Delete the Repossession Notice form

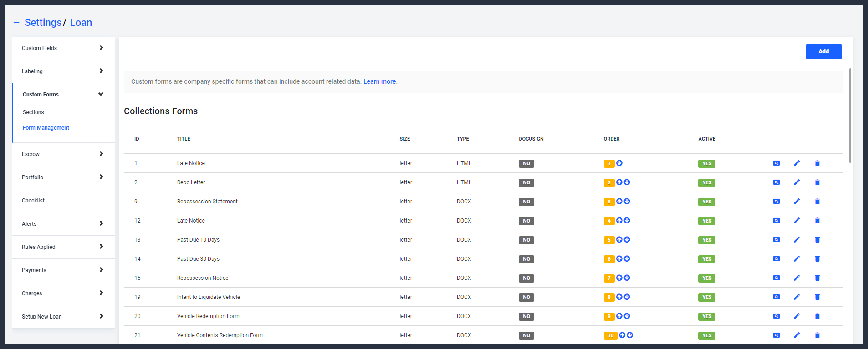pos(817,278)
